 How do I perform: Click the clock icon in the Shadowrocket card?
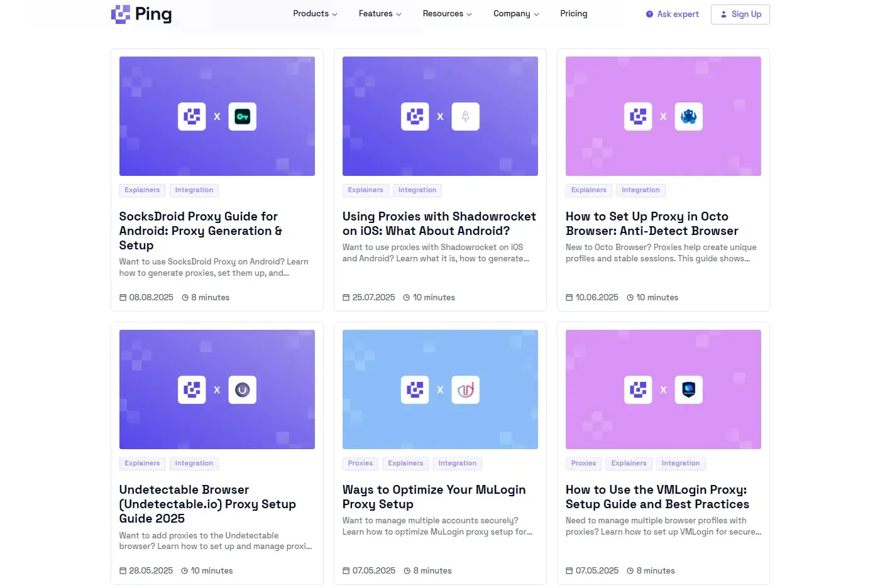click(406, 297)
